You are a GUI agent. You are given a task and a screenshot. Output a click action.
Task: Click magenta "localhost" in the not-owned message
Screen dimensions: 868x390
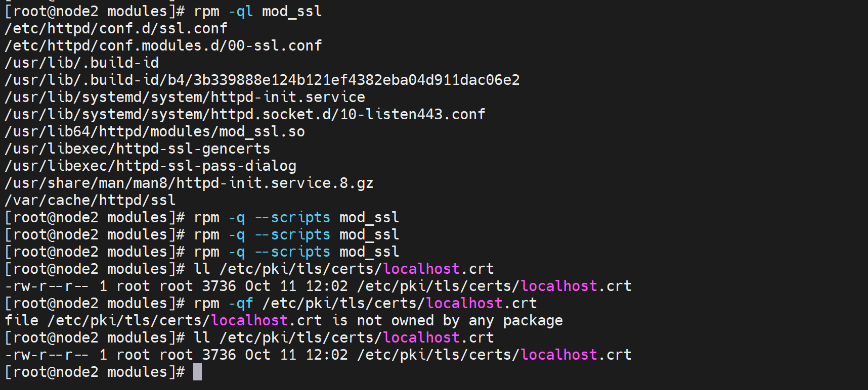249,320
